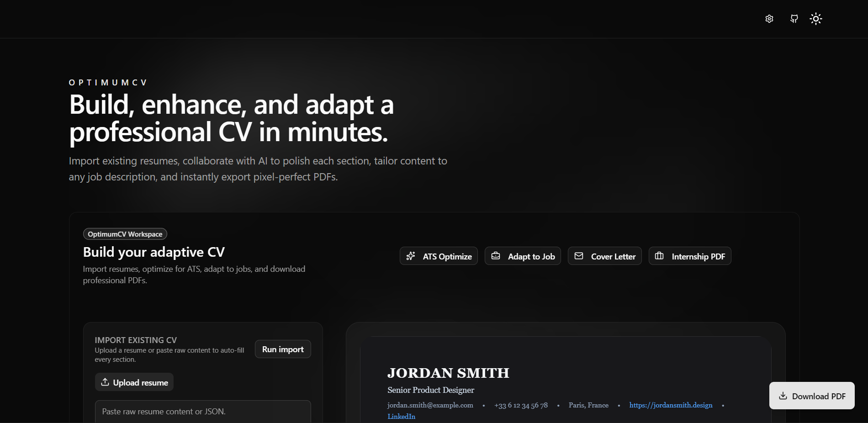Click the Jordan Smith name heading
Screen dimensions: 868x423
click(448, 373)
